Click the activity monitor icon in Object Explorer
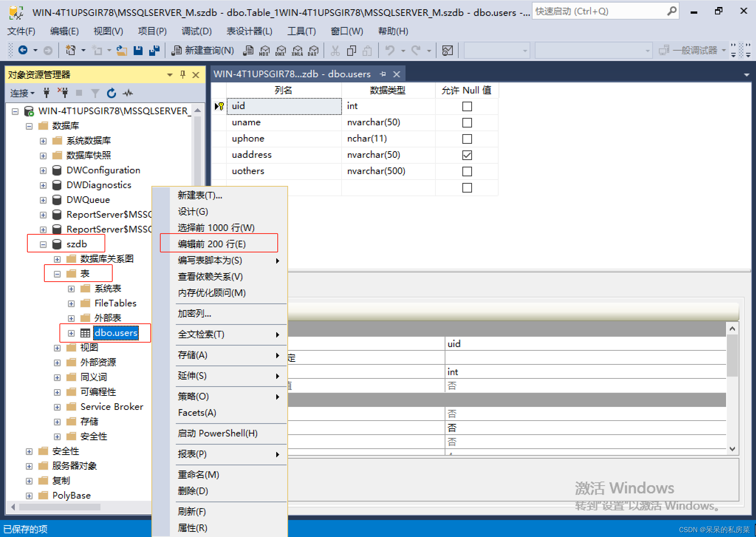This screenshot has height=537, width=756. pyautogui.click(x=128, y=93)
